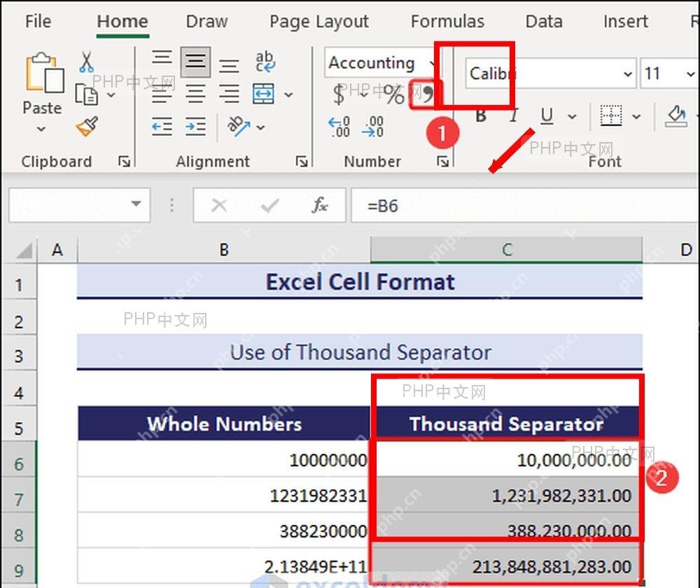The width and height of the screenshot is (700, 588).
Task: Switch to the Data tab
Action: tap(544, 22)
